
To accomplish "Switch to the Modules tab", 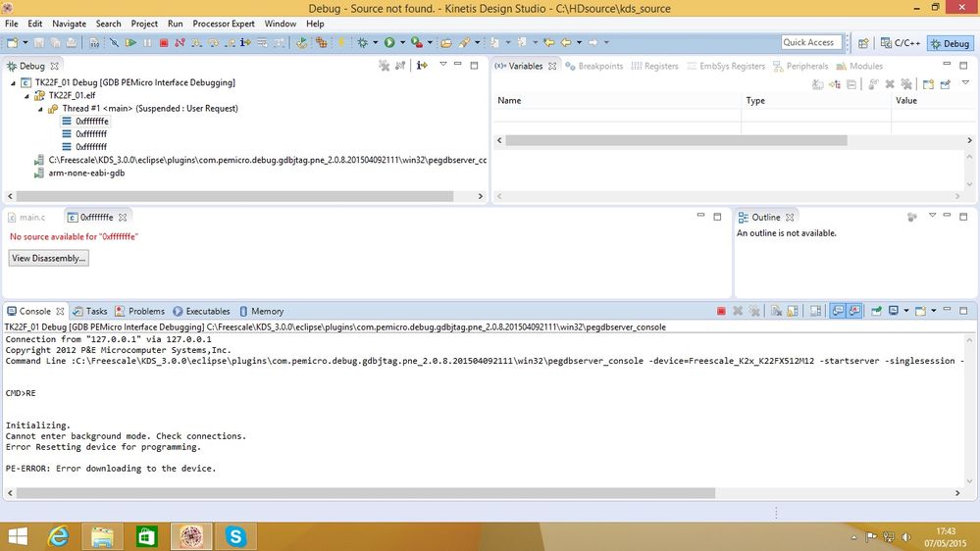I will pos(859,66).
